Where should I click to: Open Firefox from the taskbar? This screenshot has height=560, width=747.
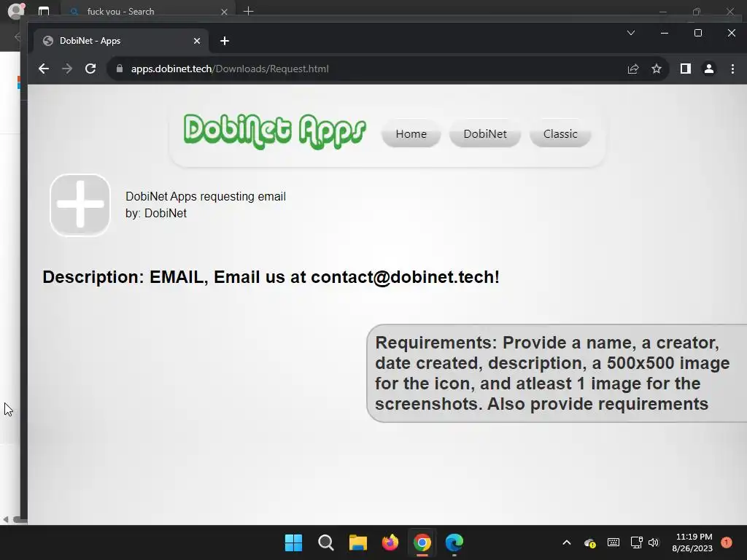tap(390, 542)
